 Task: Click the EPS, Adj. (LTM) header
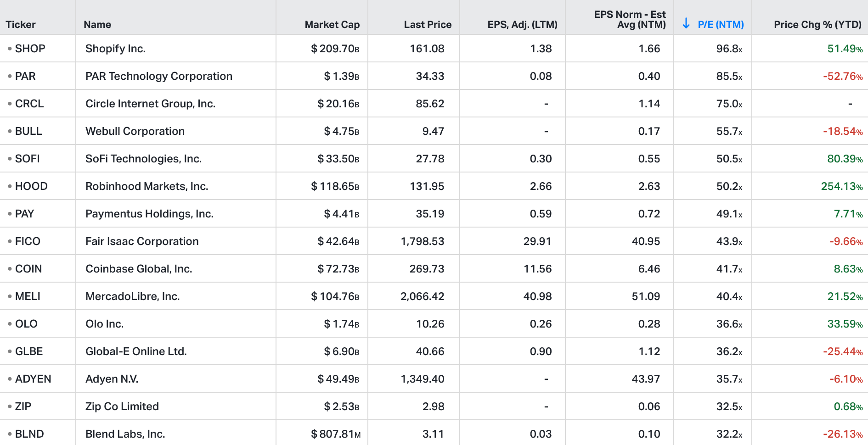point(522,25)
